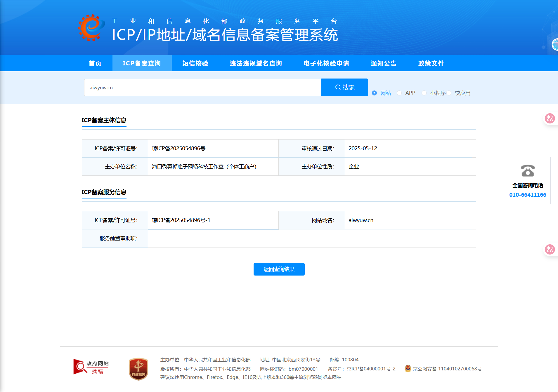This screenshot has width=558, height=392.
Task: Click the magnifier icon in search button
Action: pyautogui.click(x=338, y=87)
